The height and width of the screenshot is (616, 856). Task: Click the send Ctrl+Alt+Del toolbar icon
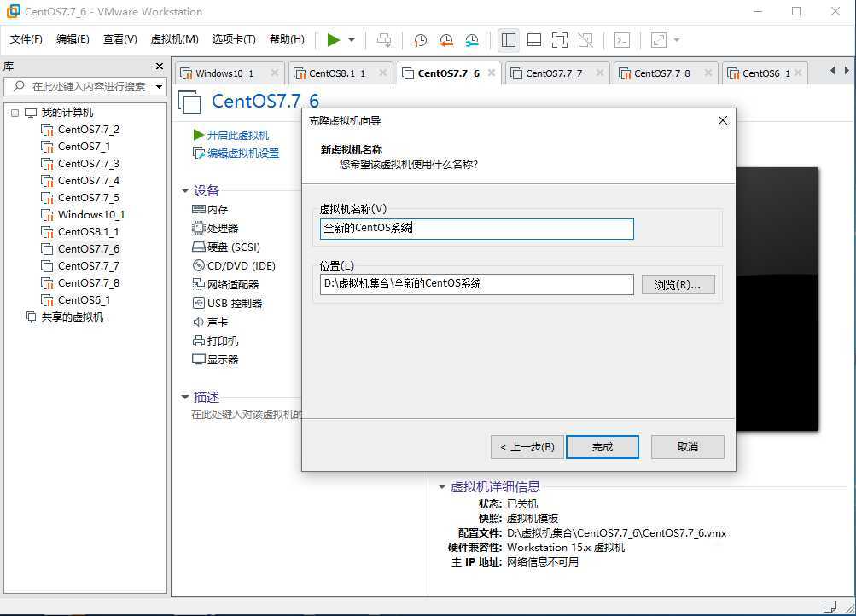point(384,40)
